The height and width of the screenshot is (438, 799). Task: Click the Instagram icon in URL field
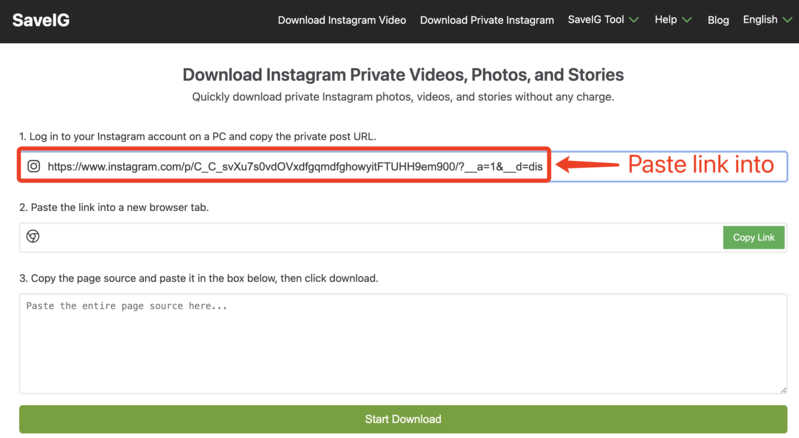coord(34,166)
